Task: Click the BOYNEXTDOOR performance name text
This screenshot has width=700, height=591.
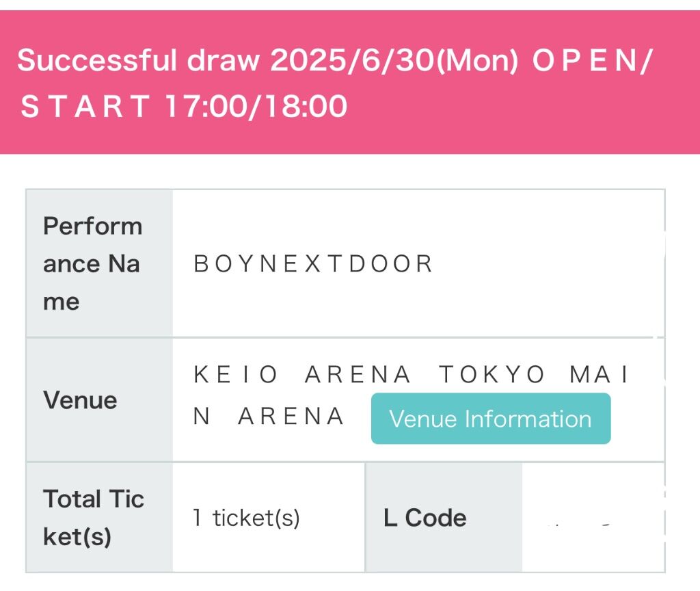Action: pos(313,263)
